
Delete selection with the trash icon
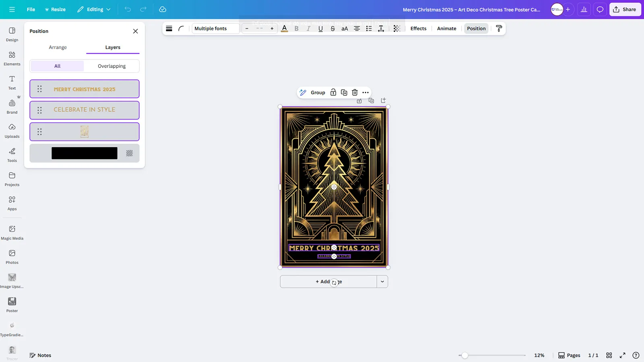coord(355,93)
